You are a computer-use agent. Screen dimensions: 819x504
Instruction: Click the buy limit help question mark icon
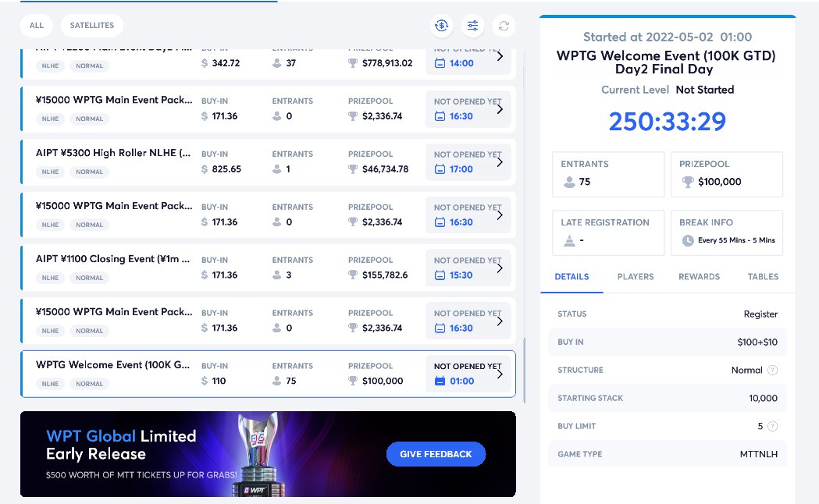(x=772, y=426)
